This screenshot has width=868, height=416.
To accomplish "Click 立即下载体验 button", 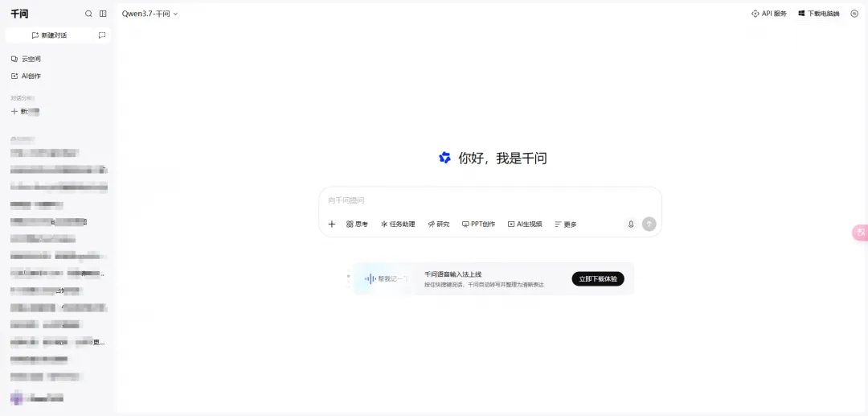I will (x=598, y=279).
